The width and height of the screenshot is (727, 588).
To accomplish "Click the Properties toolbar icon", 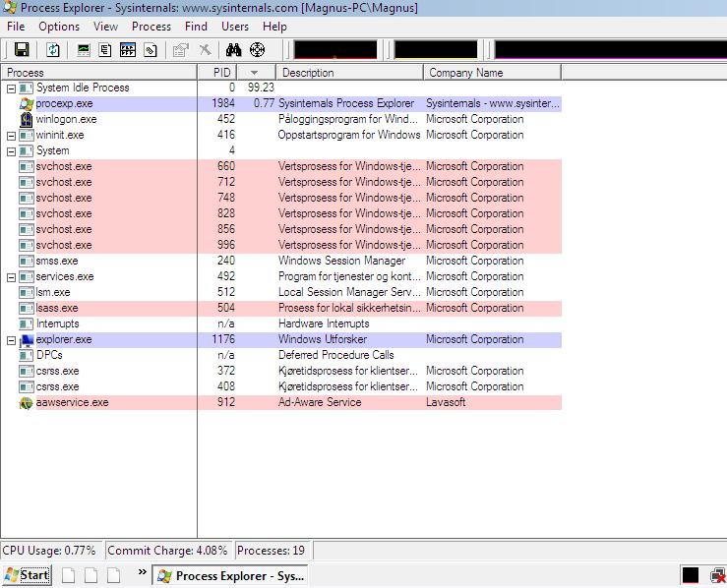I will pos(181,49).
